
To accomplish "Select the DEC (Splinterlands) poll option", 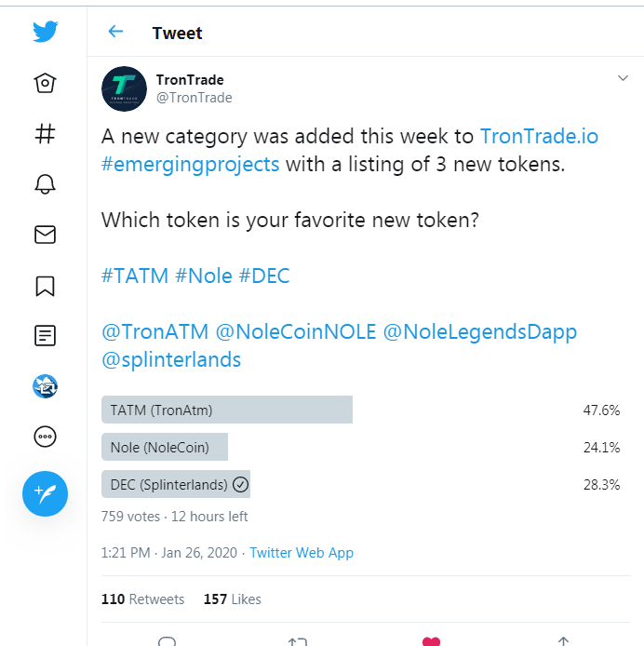I will (x=176, y=484).
